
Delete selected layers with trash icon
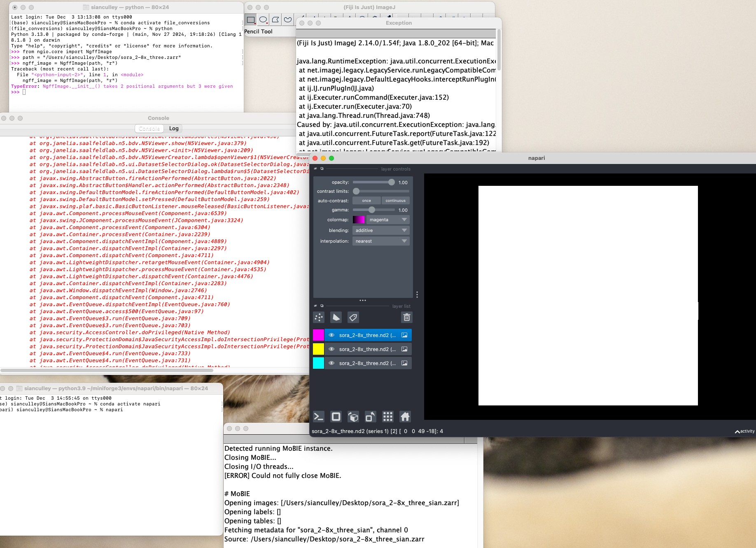click(406, 317)
